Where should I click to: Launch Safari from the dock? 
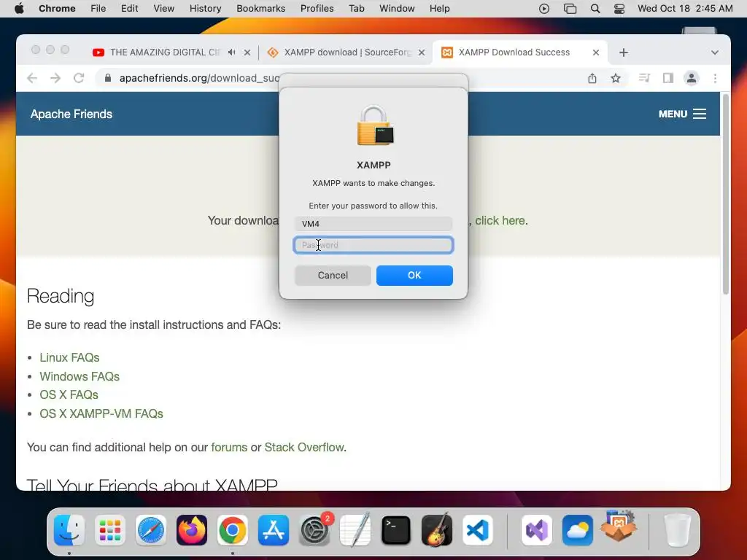click(151, 530)
